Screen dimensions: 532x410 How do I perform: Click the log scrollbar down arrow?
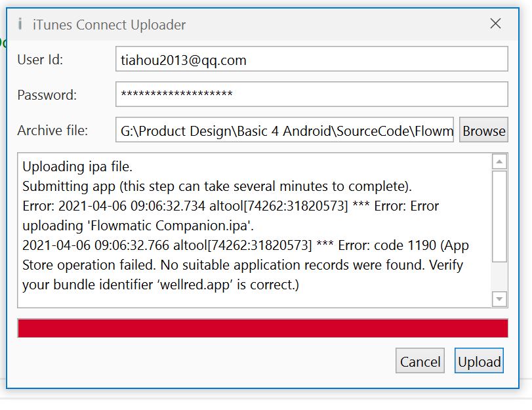499,299
